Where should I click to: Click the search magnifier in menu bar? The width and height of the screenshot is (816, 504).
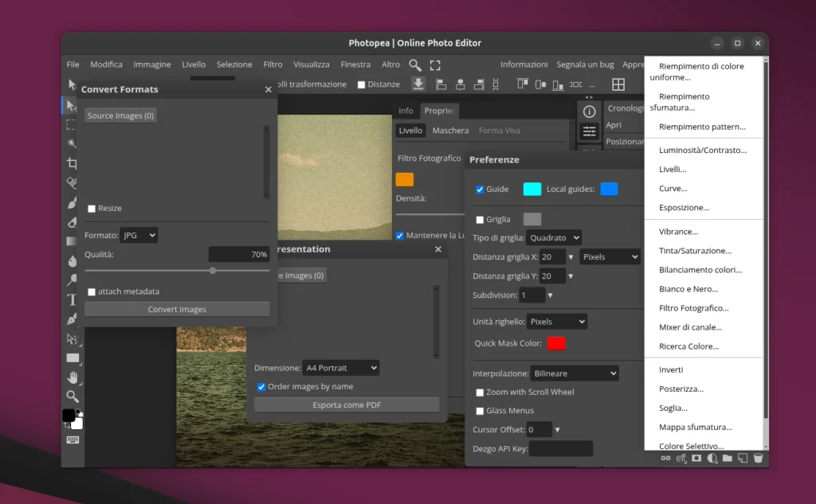coord(415,64)
